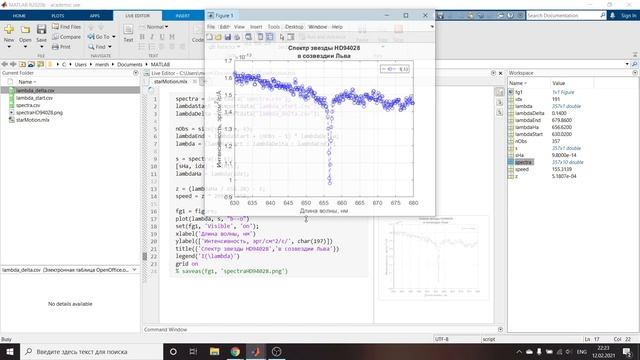Click Users in the path bar
640x360 pixels.
[80, 64]
